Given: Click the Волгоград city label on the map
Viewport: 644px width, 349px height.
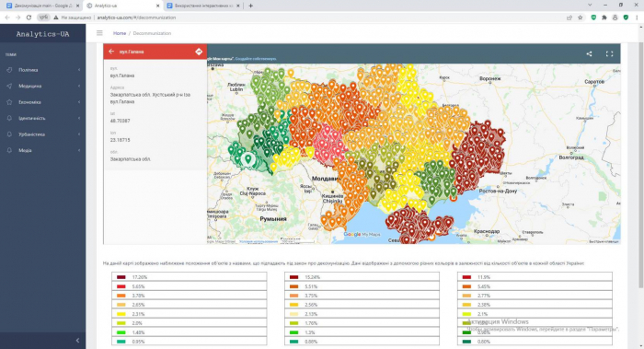Looking at the screenshot, I should point(571,157).
